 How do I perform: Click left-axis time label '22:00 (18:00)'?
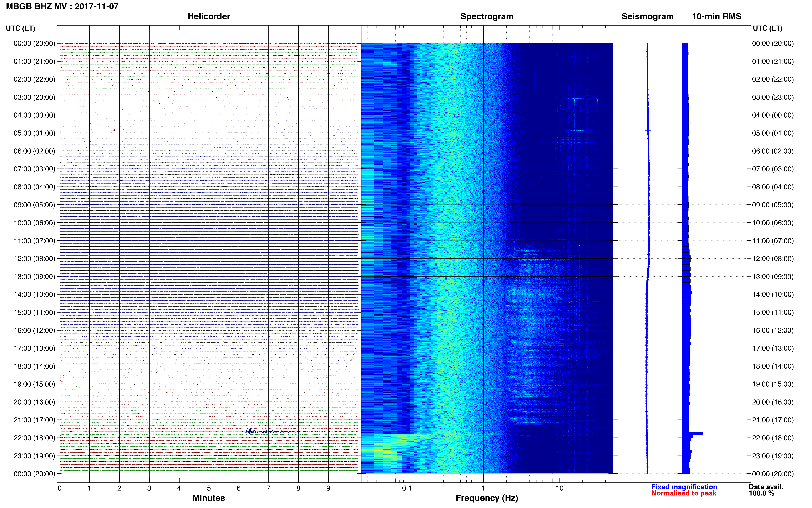click(34, 438)
